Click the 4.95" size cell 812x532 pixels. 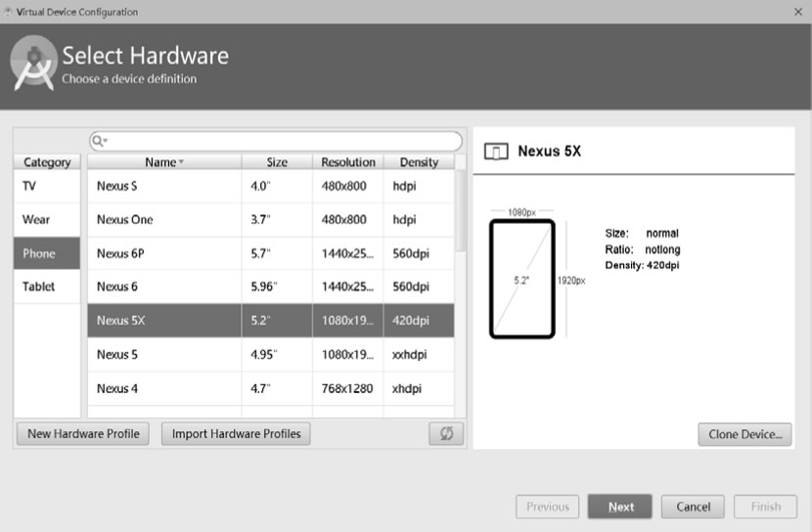point(277,354)
